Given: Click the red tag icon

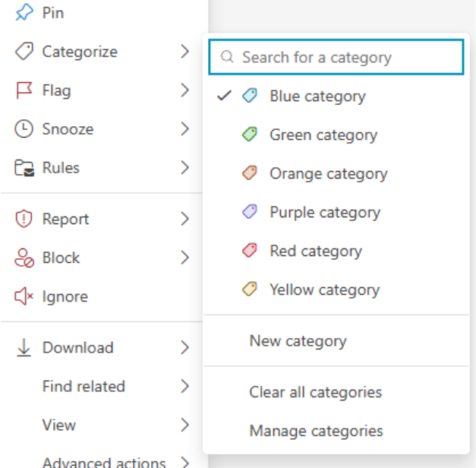Looking at the screenshot, I should (250, 251).
